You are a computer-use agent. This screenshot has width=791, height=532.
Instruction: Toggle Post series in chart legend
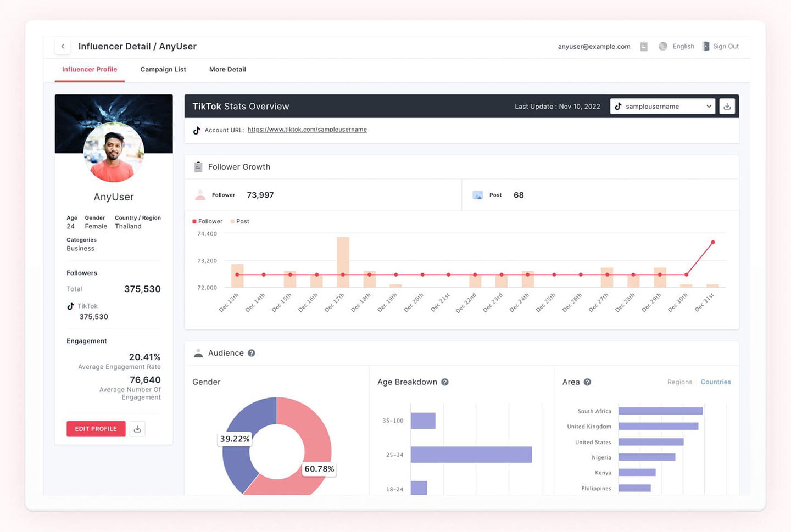coord(240,221)
